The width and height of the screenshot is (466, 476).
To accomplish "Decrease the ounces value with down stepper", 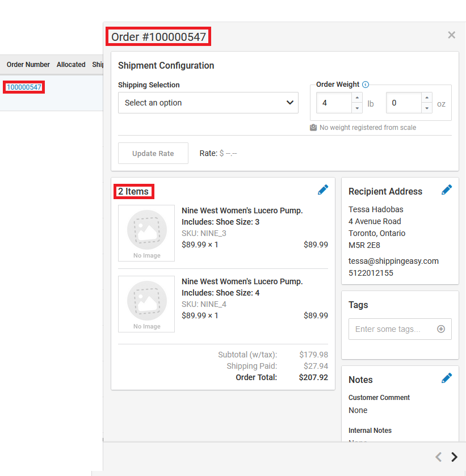I will [427, 107].
